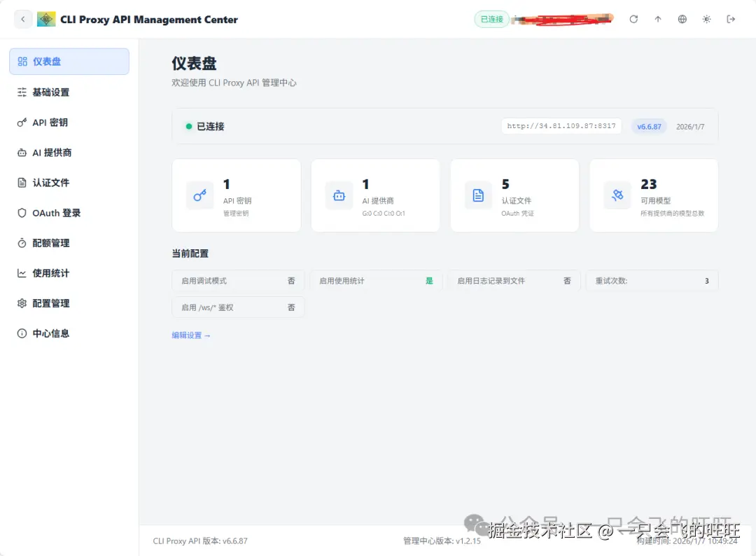Open the language globe icon

click(682, 20)
